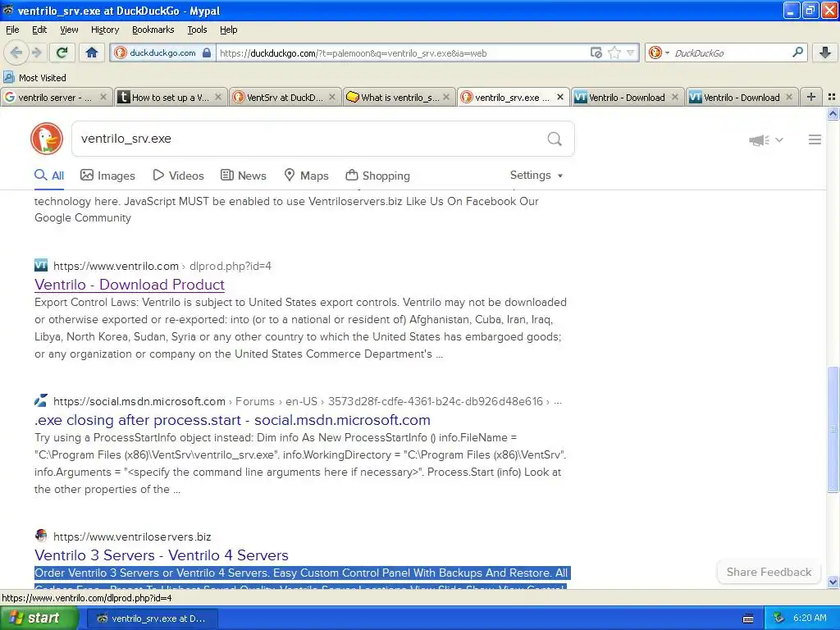Open the Downloads arrow button
Screen dimensions: 840x630
click(825, 52)
